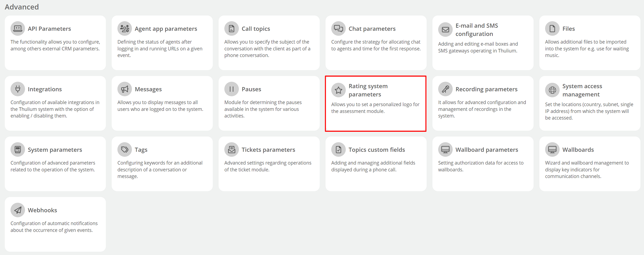Click text 'Advanced settings regarding operations'
The width and height of the screenshot is (644, 255).
click(x=268, y=163)
